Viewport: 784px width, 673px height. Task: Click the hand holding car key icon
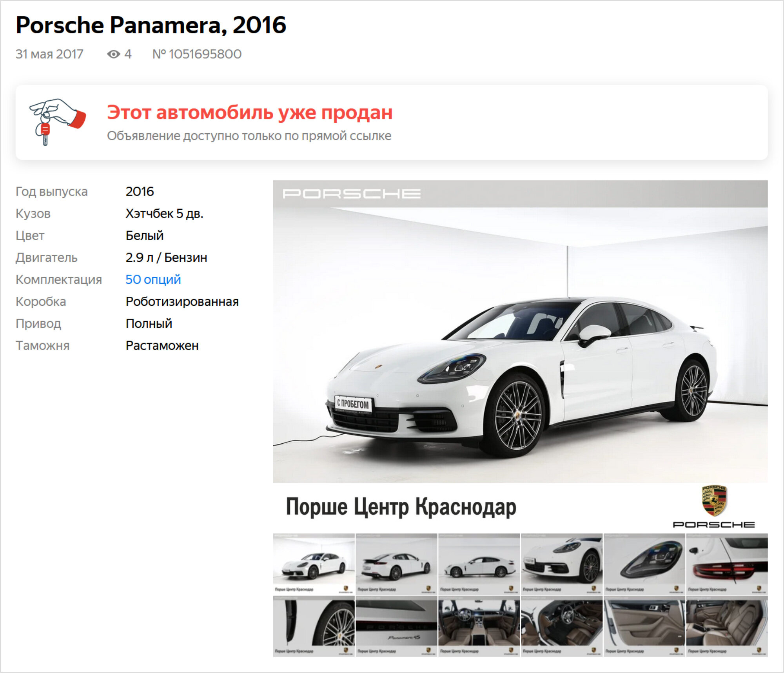pyautogui.click(x=58, y=122)
